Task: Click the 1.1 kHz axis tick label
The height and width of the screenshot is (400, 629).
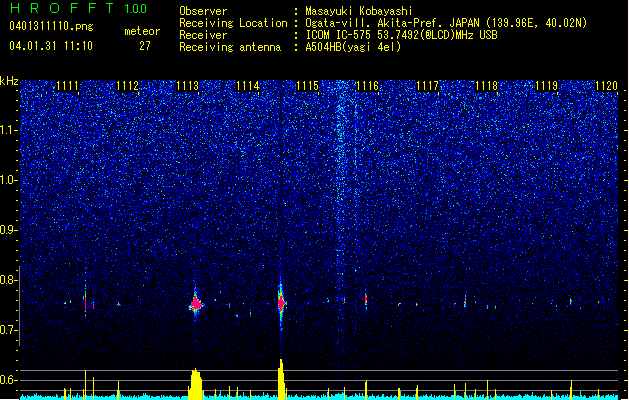Action: point(8,130)
